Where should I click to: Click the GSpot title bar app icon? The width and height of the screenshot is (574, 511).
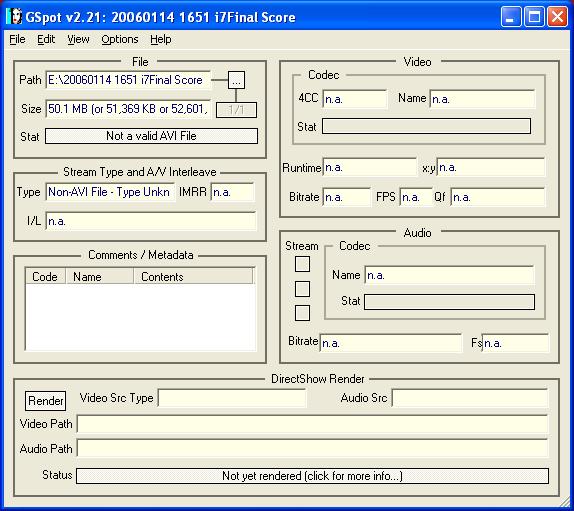14,16
